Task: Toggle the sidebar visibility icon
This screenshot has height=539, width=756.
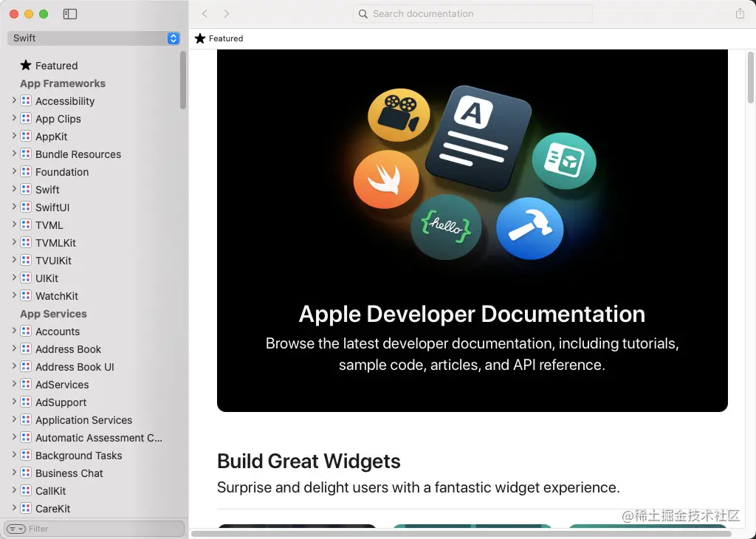Action: 70,14
